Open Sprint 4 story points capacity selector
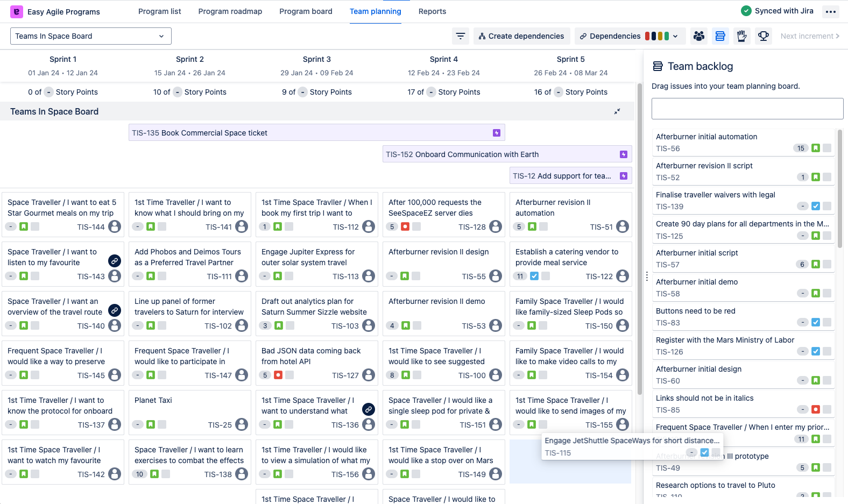848x504 pixels. pyautogui.click(x=431, y=92)
